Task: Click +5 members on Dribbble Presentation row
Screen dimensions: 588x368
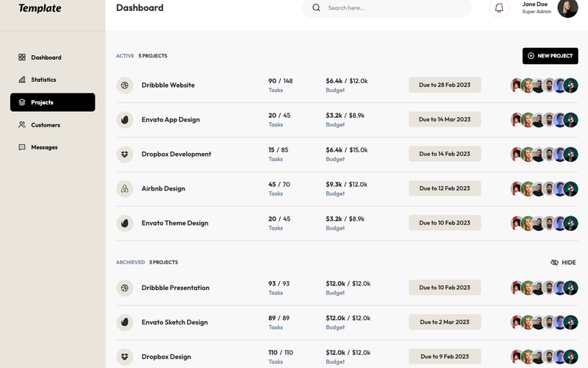Action: [571, 289]
